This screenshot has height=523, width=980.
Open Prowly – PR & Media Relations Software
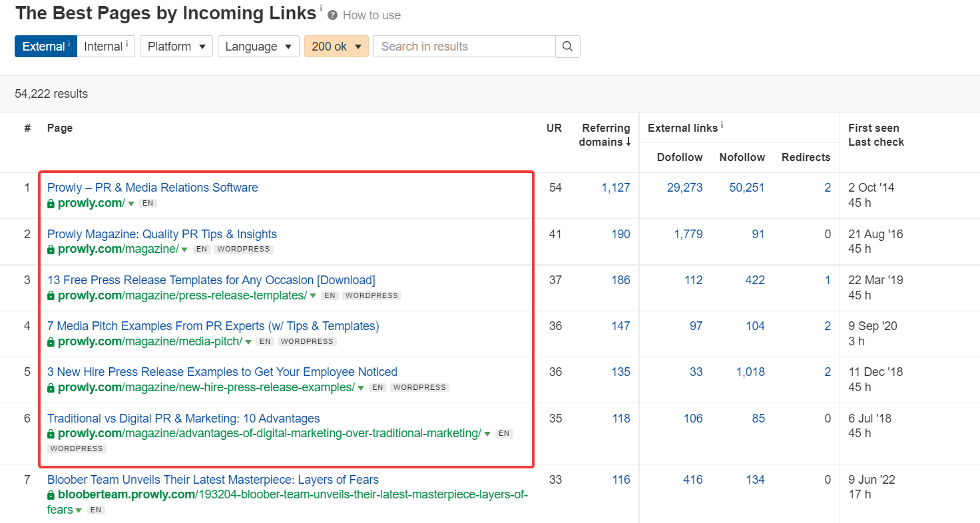[x=152, y=188]
